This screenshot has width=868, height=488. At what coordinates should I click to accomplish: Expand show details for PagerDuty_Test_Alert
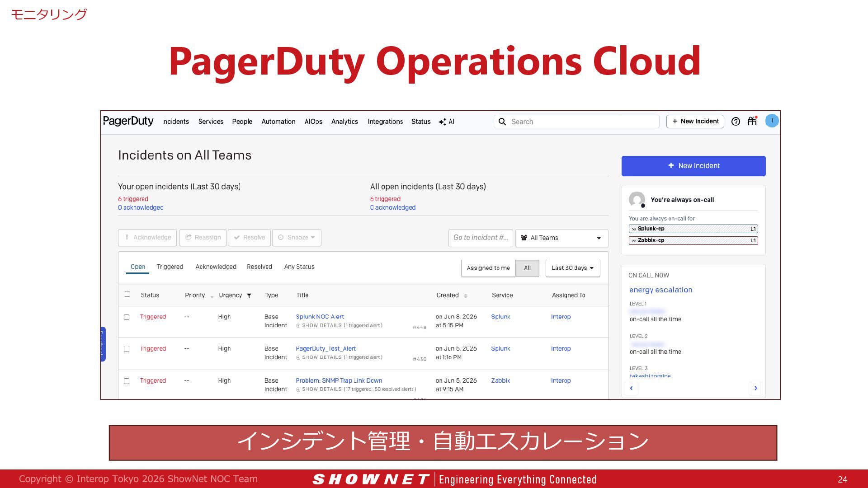339,357
